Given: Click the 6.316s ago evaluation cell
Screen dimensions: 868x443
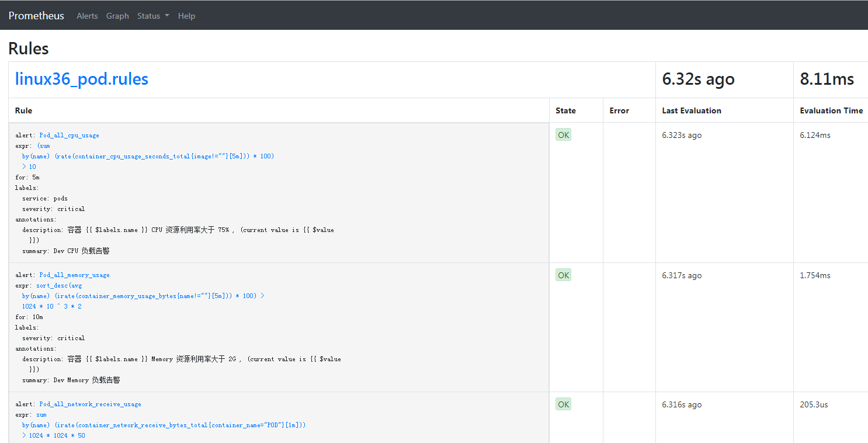Looking at the screenshot, I should tap(682, 404).
